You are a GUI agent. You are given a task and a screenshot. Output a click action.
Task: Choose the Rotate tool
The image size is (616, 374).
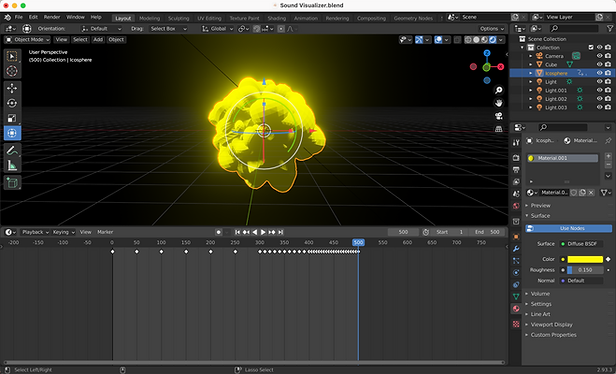click(x=12, y=103)
